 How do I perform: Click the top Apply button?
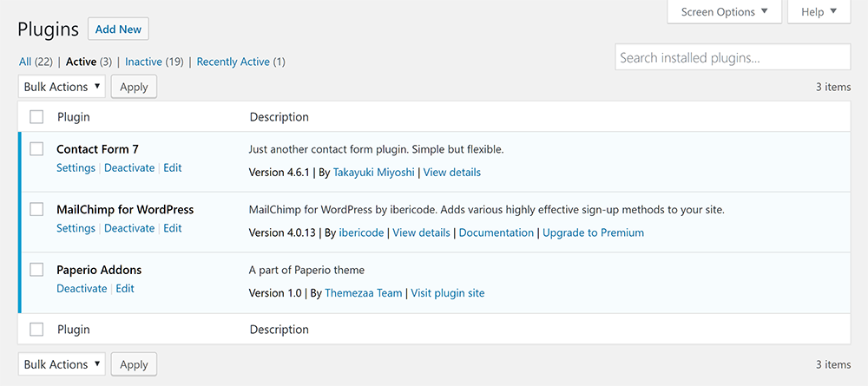(x=134, y=87)
